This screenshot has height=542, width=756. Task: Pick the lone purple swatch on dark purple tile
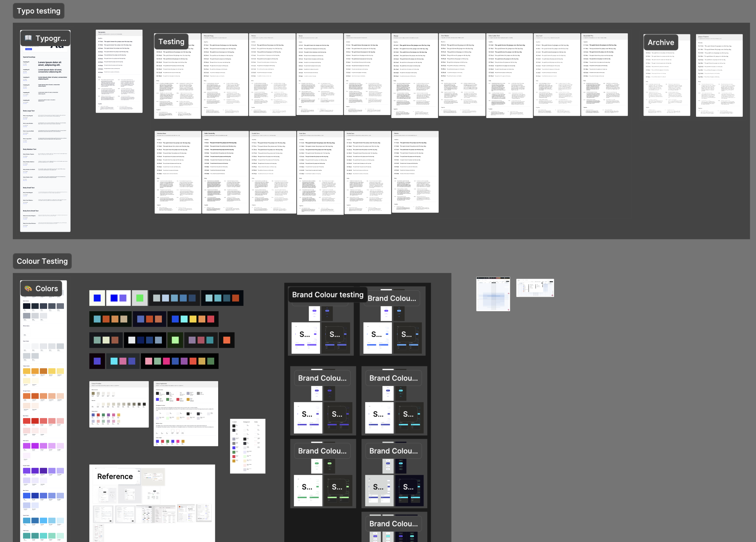(97, 361)
